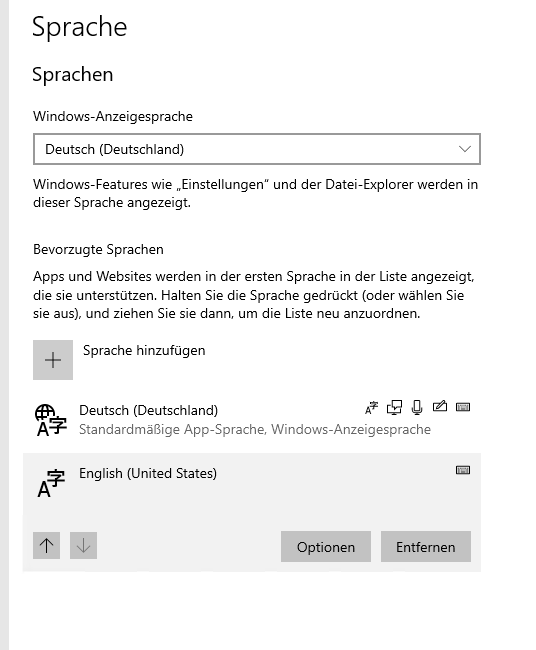The width and height of the screenshot is (536, 650).
Task: Move English up with the up arrow
Action: [x=46, y=546]
